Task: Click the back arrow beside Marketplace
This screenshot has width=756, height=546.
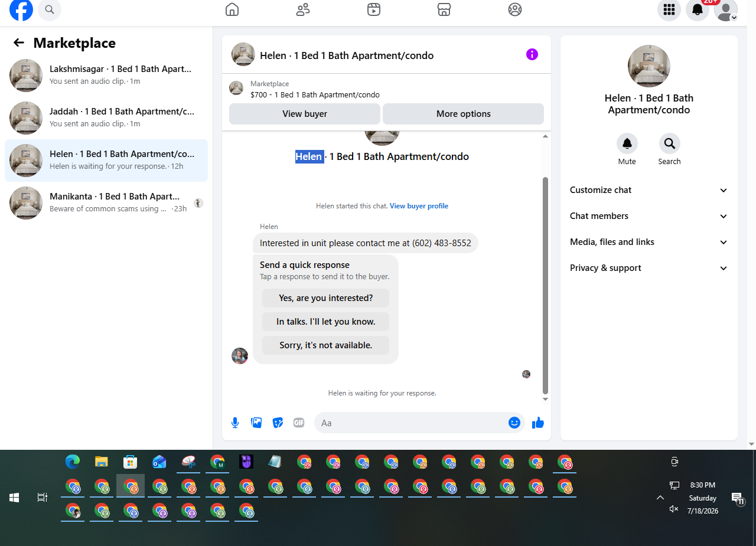Action: (19, 42)
